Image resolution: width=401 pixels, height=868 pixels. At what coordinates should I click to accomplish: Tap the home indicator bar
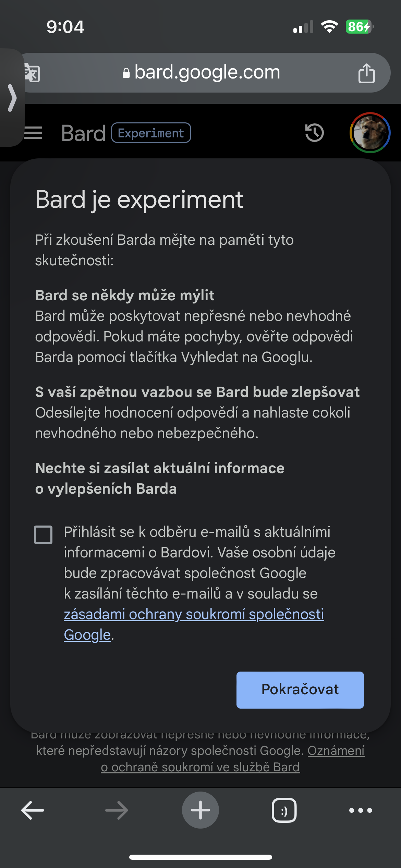[x=200, y=857]
